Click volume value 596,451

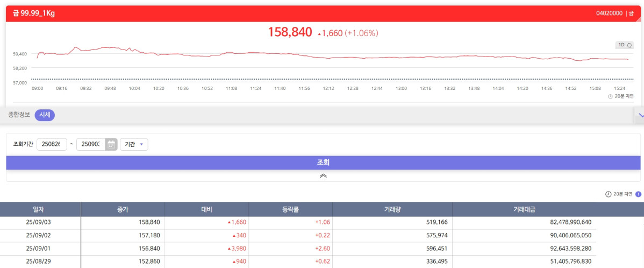437,248
